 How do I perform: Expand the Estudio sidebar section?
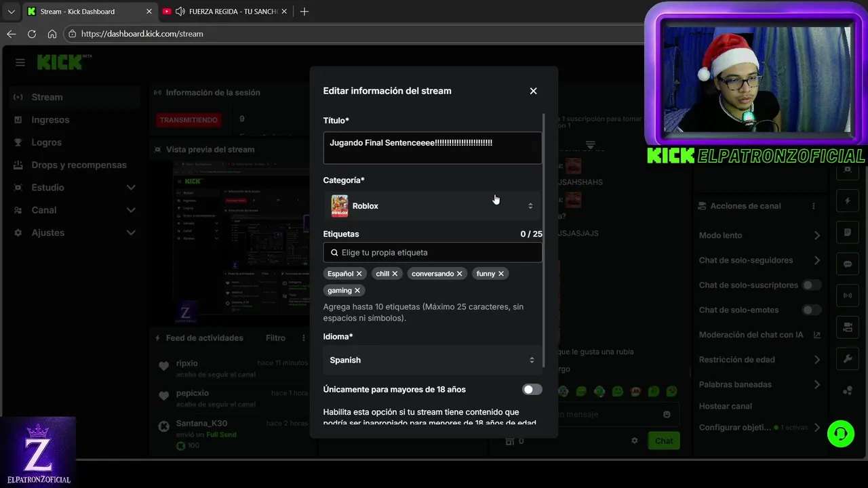pos(75,188)
